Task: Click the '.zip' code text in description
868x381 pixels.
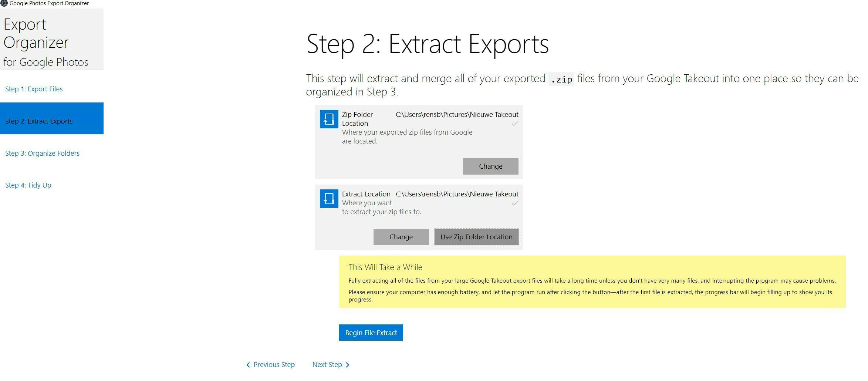Action: click(x=561, y=79)
